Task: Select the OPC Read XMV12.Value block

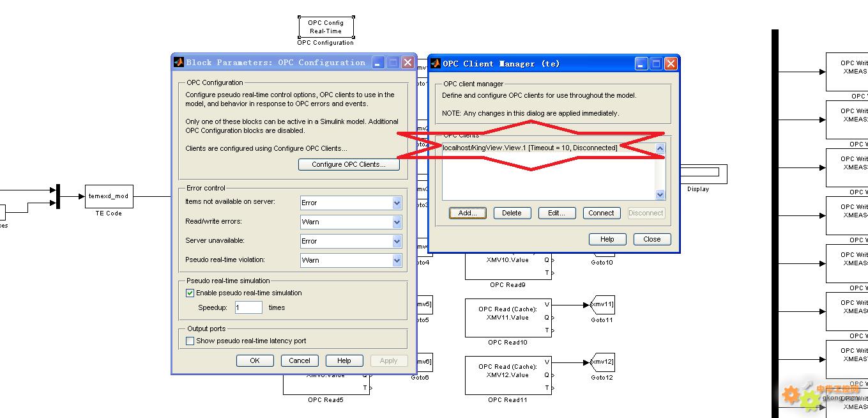Action: point(508,375)
